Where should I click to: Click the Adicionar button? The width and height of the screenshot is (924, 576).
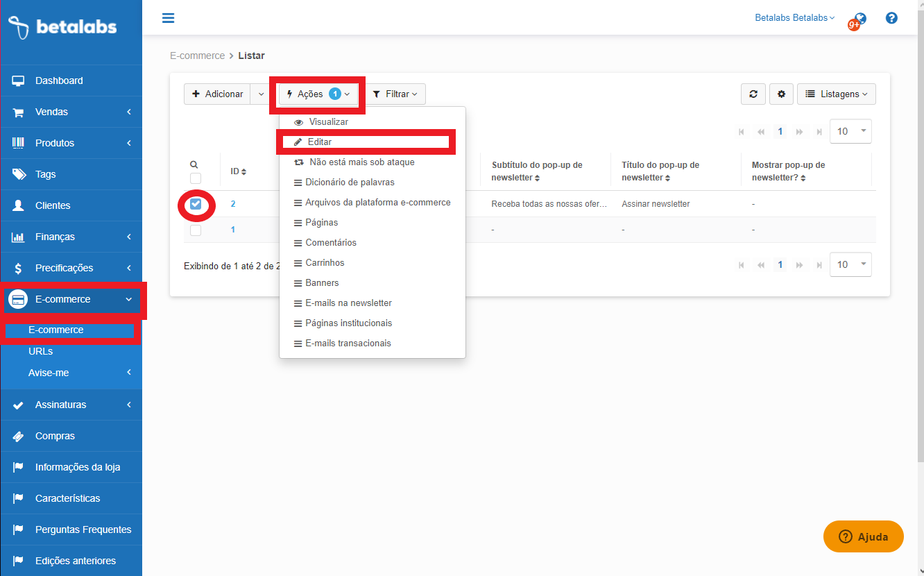(217, 94)
